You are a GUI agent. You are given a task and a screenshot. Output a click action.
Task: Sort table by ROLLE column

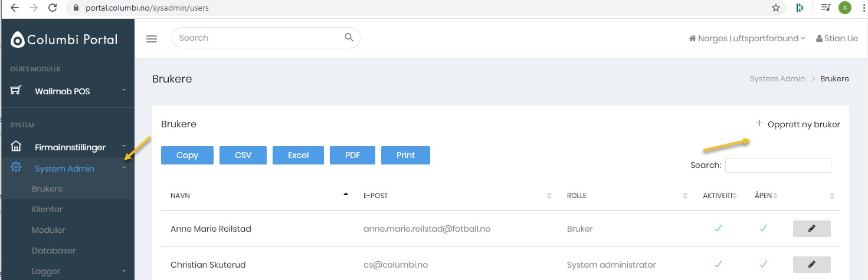625,196
